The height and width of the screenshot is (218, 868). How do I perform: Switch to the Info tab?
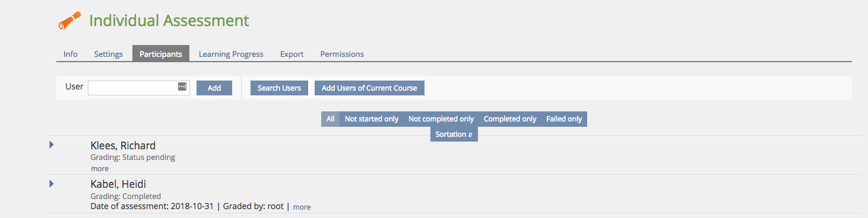tap(71, 54)
